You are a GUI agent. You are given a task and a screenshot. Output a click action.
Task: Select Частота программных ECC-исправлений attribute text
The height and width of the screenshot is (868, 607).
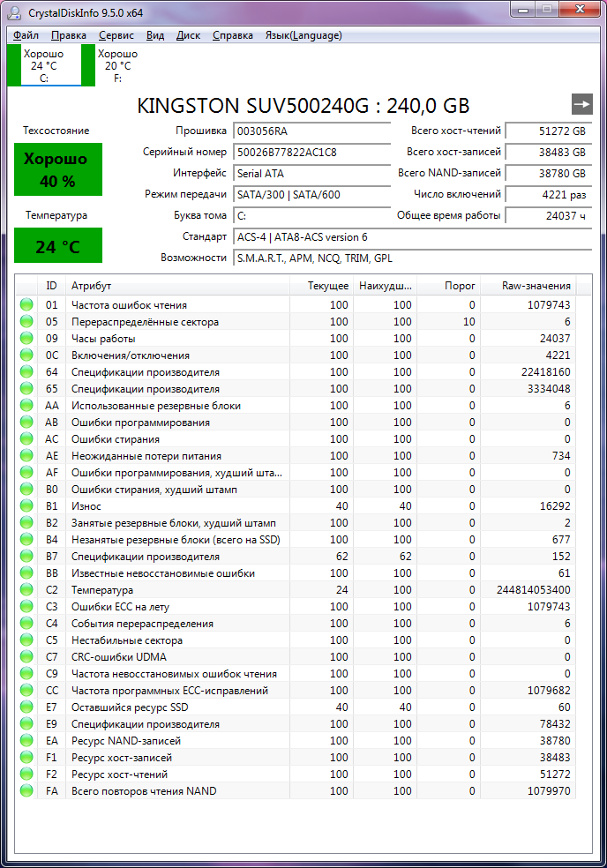click(170, 691)
